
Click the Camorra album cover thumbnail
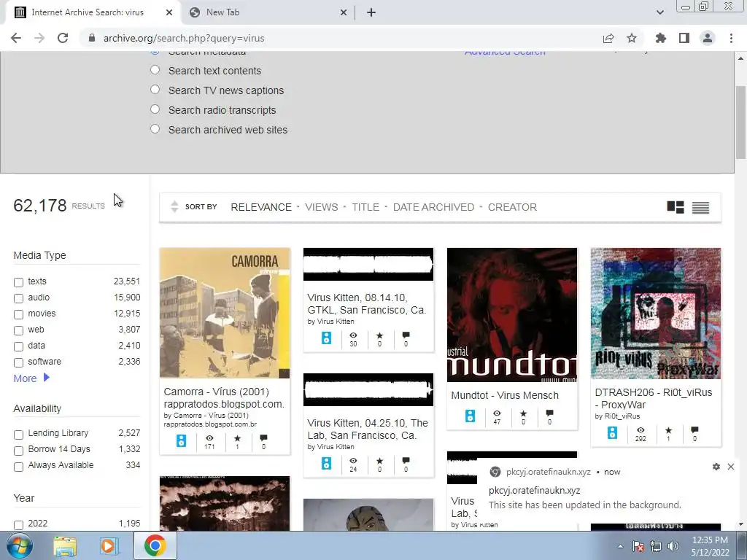point(225,313)
